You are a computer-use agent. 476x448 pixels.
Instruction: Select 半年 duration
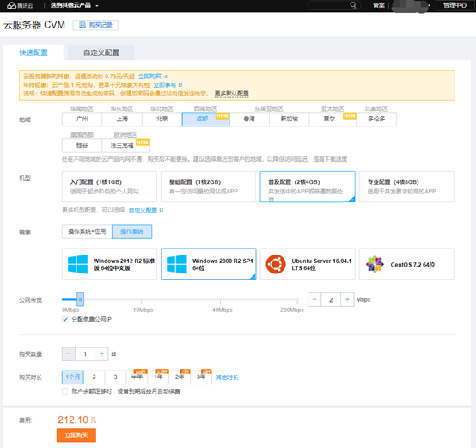pos(137,377)
